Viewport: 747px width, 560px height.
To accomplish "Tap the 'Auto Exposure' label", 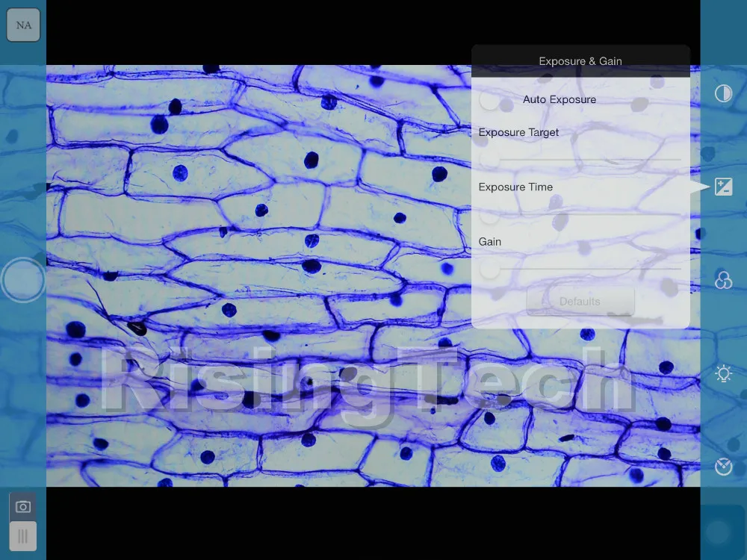I will click(560, 99).
